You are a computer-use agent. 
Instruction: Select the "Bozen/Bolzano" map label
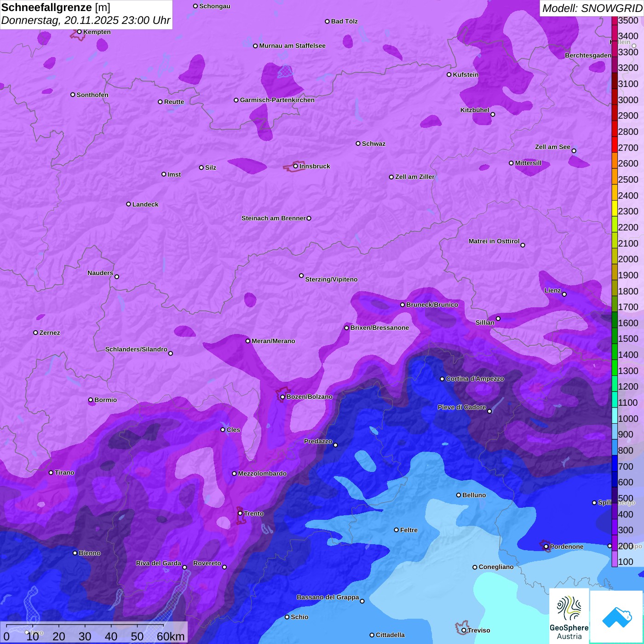tap(310, 397)
